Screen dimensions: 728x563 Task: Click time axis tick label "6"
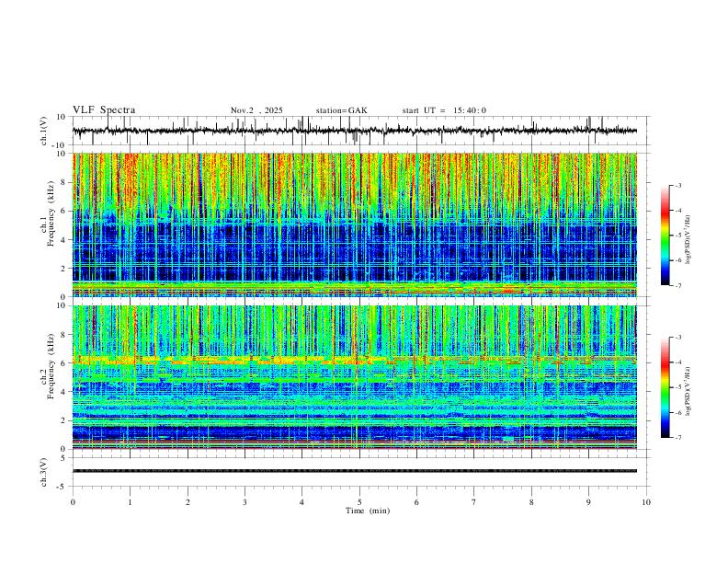tap(416, 502)
